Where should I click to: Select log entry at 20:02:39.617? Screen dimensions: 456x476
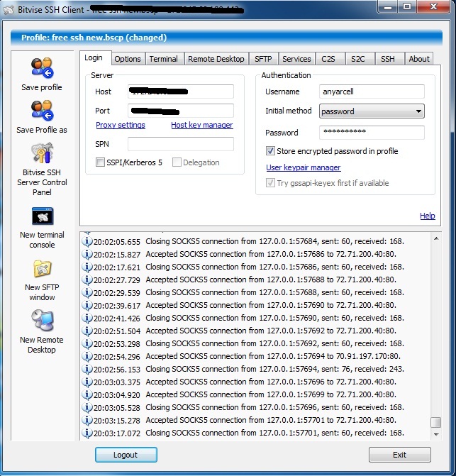click(240, 305)
